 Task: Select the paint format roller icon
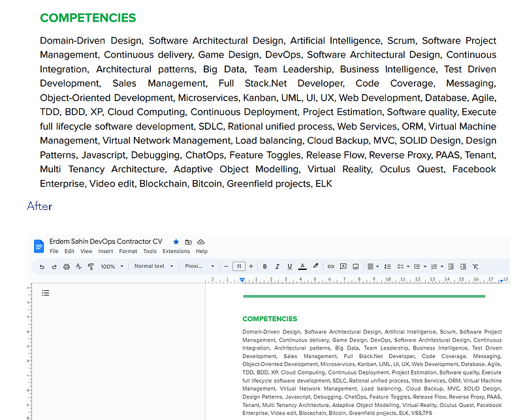91,267
